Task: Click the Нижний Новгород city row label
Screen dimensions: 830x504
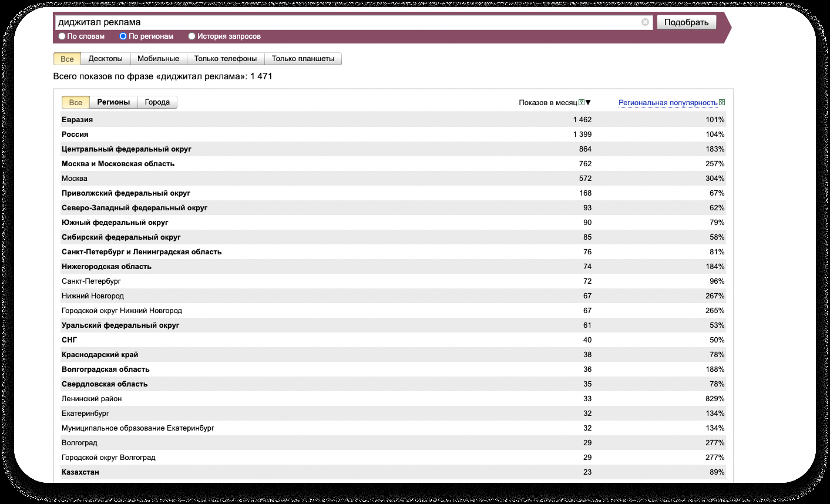Action: click(93, 296)
